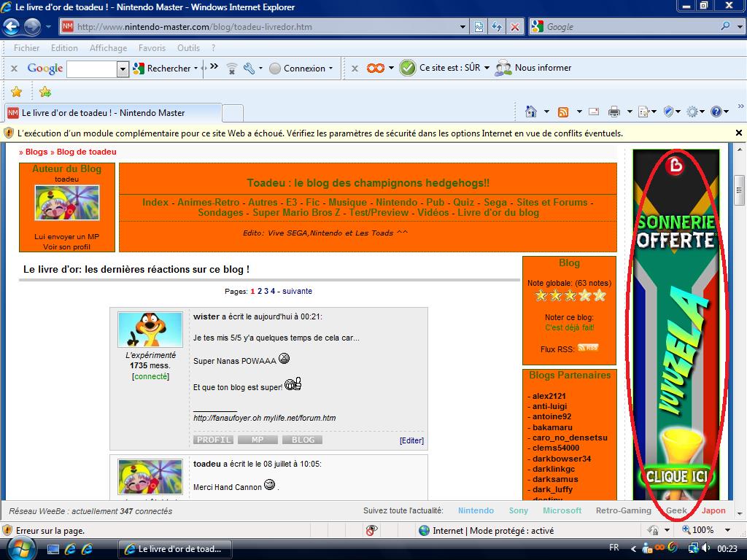Viewport: 747px width, 560px height.
Task: Expand the Rechercher button dropdown arrow
Action: [196, 69]
